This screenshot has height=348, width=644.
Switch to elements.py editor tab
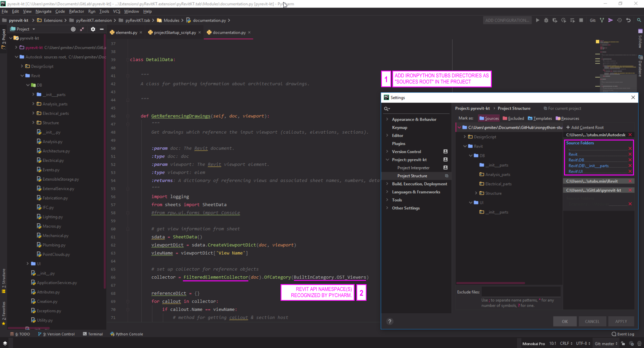[x=126, y=32]
